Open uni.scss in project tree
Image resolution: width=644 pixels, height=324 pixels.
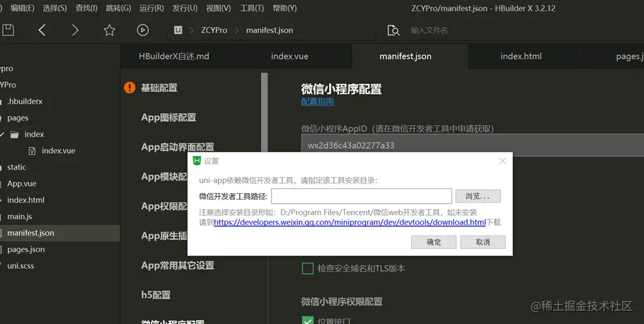pos(20,266)
